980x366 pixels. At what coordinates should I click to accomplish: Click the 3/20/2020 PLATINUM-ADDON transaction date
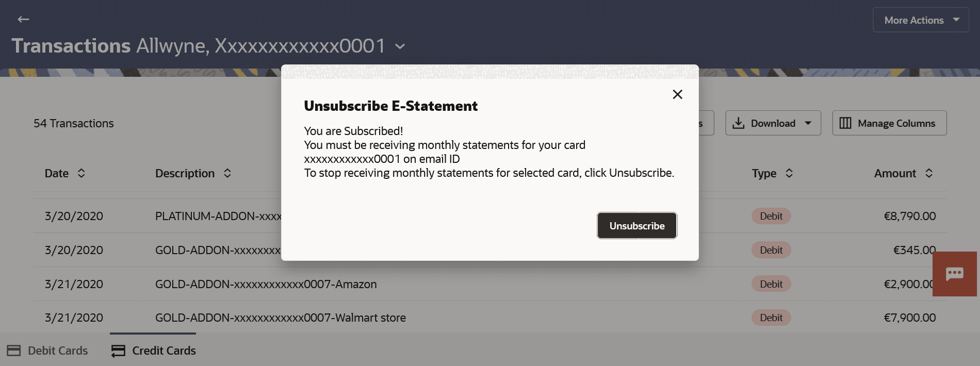coord(74,216)
